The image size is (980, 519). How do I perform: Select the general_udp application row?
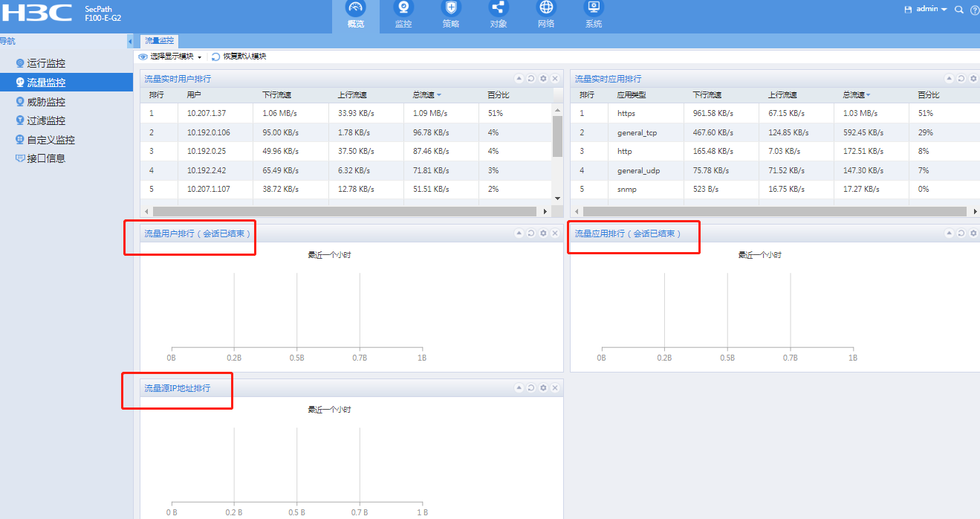tap(775, 170)
